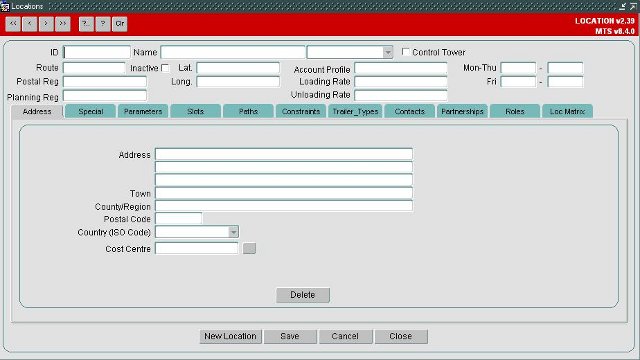Image resolution: width=640 pixels, height=360 pixels.
Task: Click the Route input field
Action: (94, 68)
